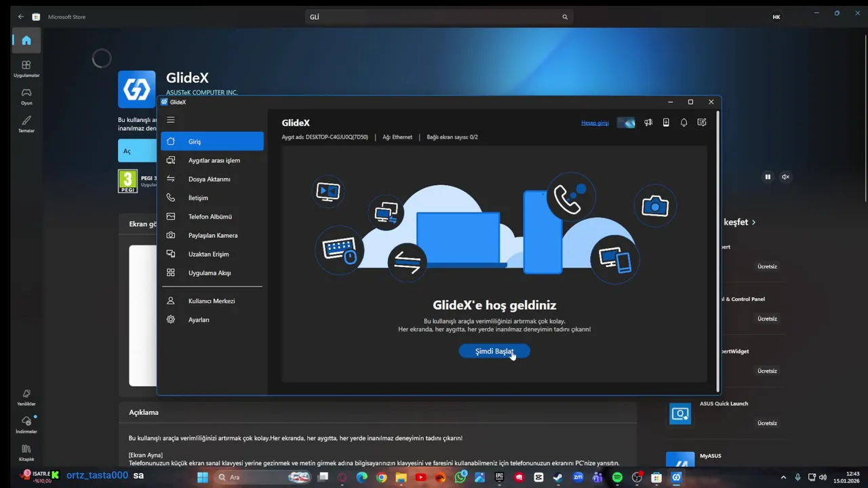
Task: Open Paylaşılan Kamera
Action: 212,235
